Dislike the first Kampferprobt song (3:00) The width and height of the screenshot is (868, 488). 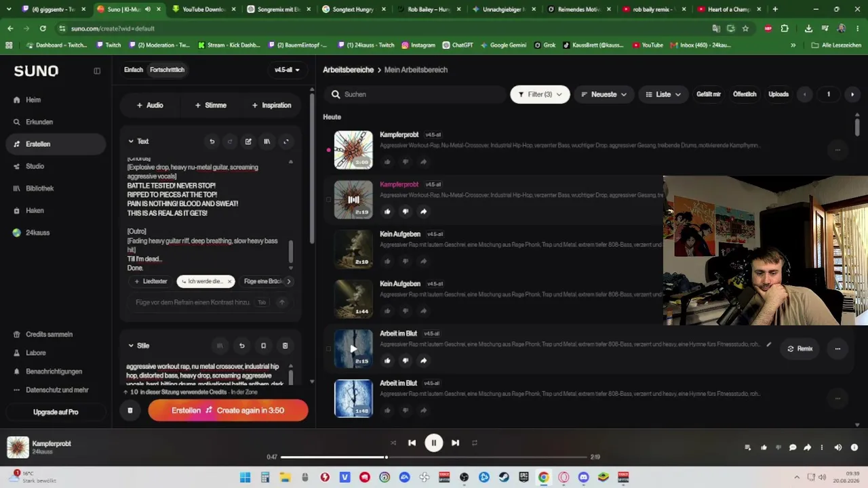(406, 162)
